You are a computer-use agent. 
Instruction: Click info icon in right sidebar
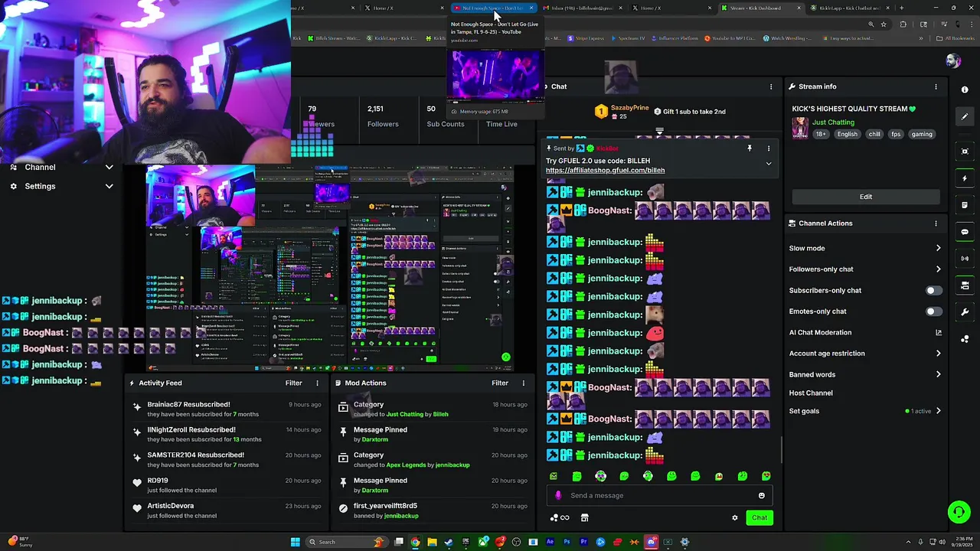coord(965,90)
